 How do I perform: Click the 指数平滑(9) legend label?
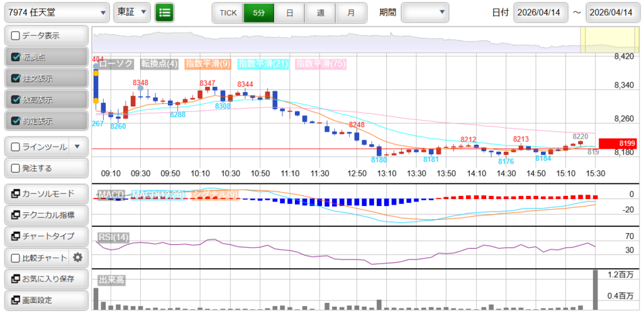tap(208, 64)
